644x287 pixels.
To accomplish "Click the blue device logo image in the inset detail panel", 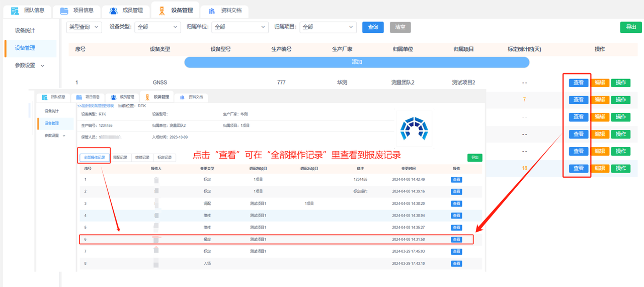I will 414,129.
